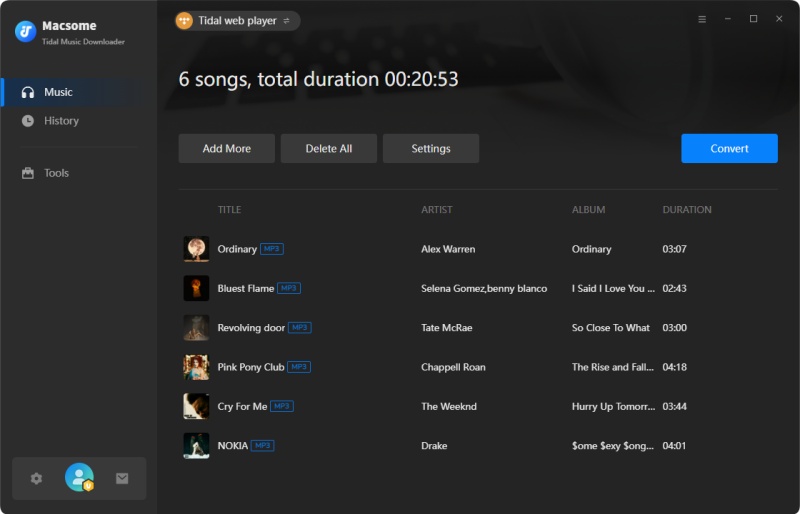Click artist Selena Gomez,benny blanco
Viewport: 800px width, 514px height.
[484, 288]
